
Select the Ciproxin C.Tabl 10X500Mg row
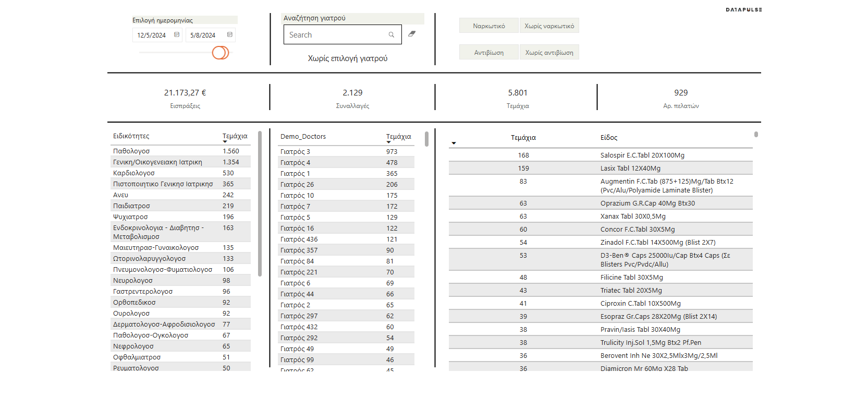601,304
